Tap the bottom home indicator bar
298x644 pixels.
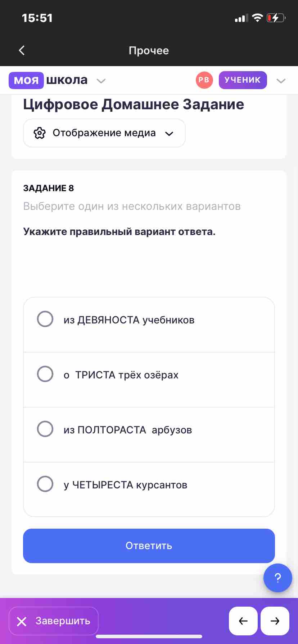point(149,636)
